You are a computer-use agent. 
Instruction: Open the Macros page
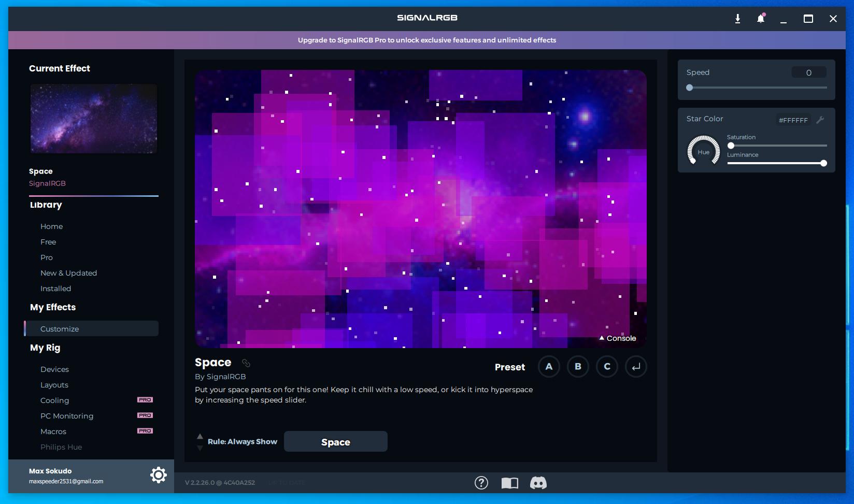[53, 431]
